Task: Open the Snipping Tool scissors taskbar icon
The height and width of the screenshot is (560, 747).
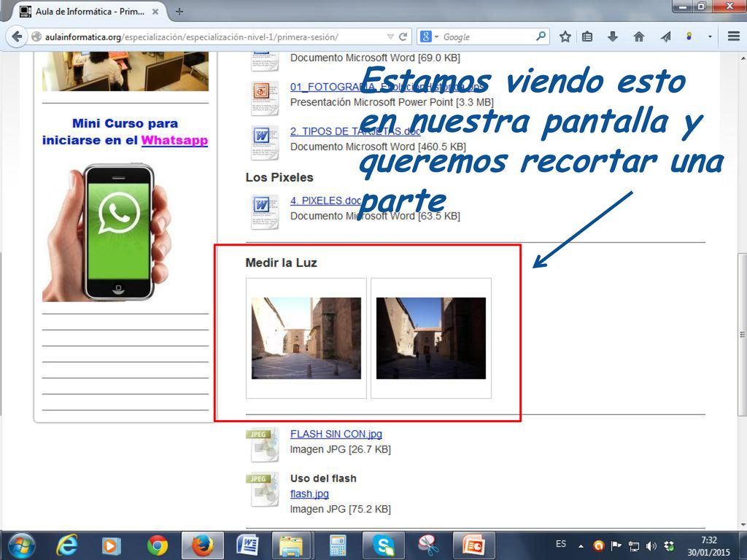Action: click(x=428, y=545)
